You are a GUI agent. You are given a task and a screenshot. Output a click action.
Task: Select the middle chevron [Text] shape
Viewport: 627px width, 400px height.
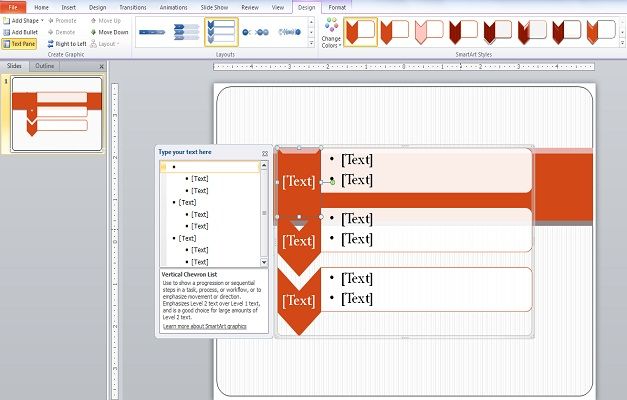tap(299, 241)
